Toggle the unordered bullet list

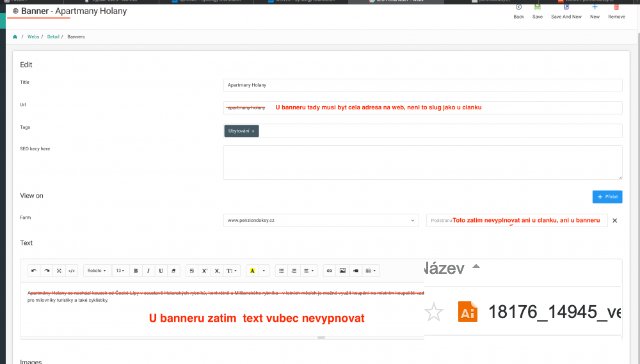click(x=281, y=271)
